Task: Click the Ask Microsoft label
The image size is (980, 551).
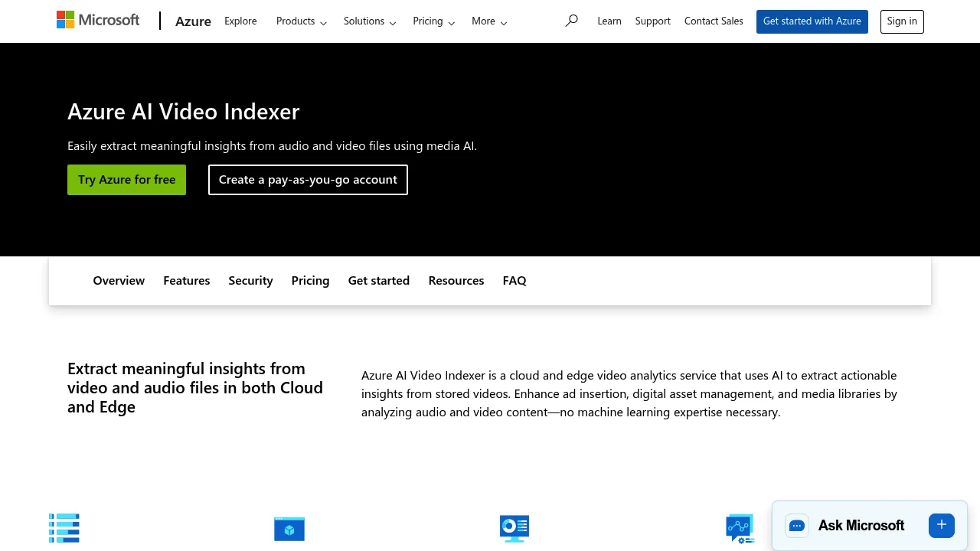Action: point(861,526)
